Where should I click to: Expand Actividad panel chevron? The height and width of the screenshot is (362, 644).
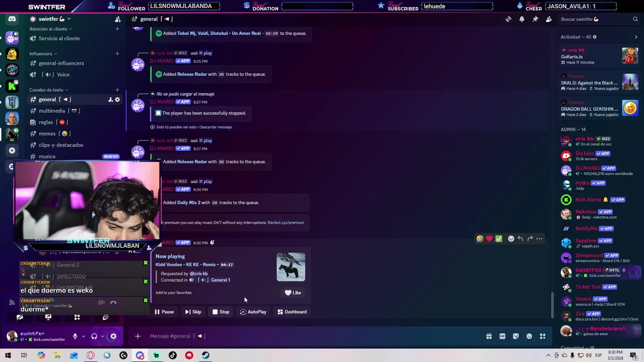point(636,37)
